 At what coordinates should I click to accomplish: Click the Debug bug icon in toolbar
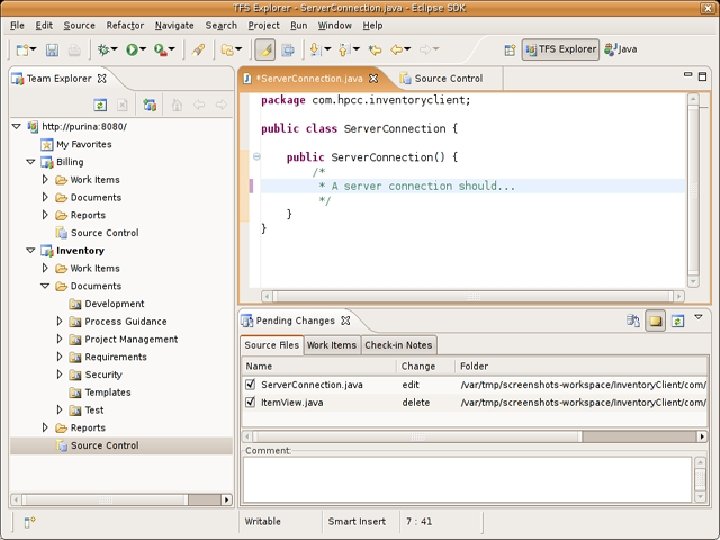(102, 49)
